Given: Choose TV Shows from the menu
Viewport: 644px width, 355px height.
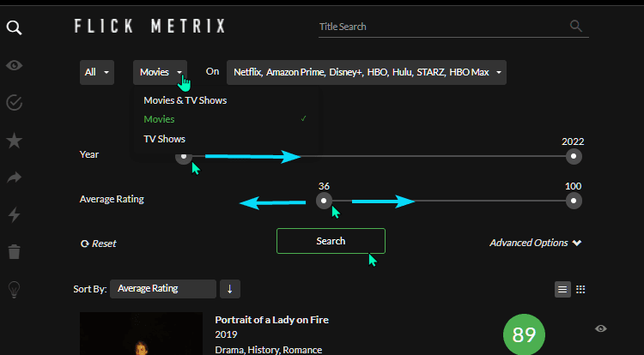Looking at the screenshot, I should 164,139.
